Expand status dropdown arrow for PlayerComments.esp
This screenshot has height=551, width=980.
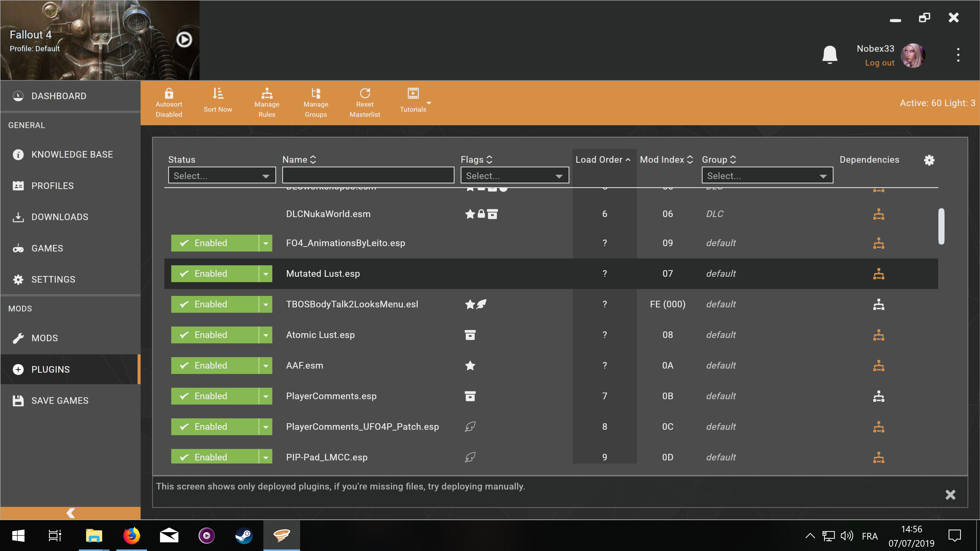265,396
